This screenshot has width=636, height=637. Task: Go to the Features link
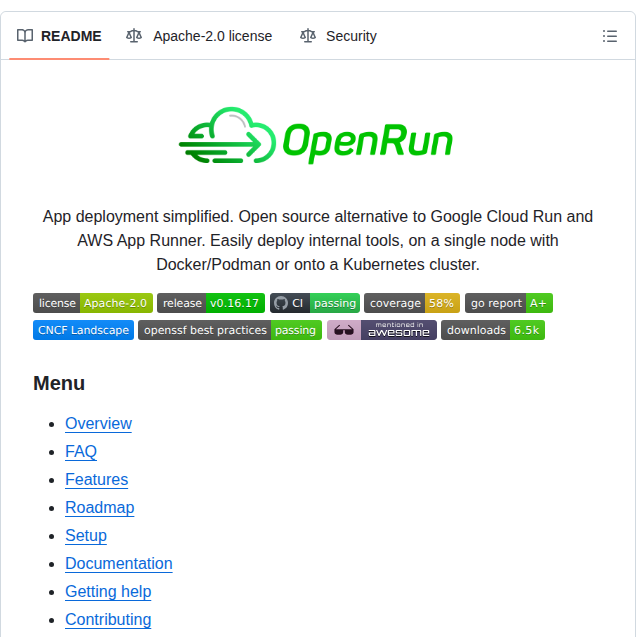97,480
